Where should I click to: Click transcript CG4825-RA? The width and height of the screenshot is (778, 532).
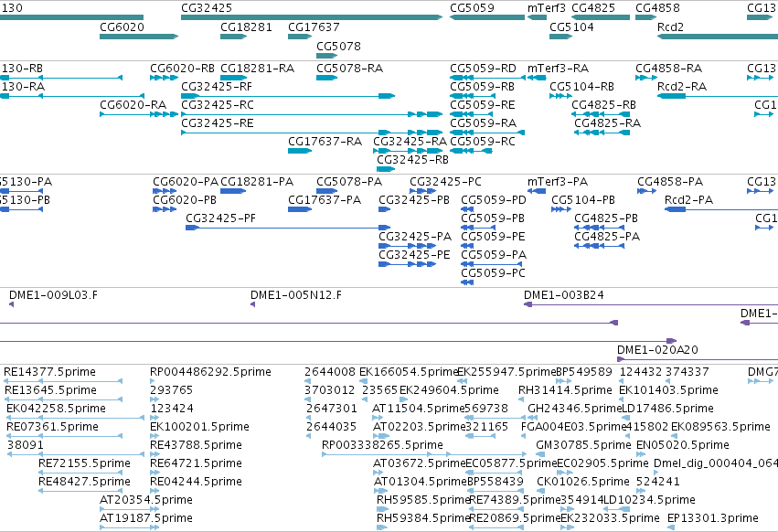(x=607, y=123)
